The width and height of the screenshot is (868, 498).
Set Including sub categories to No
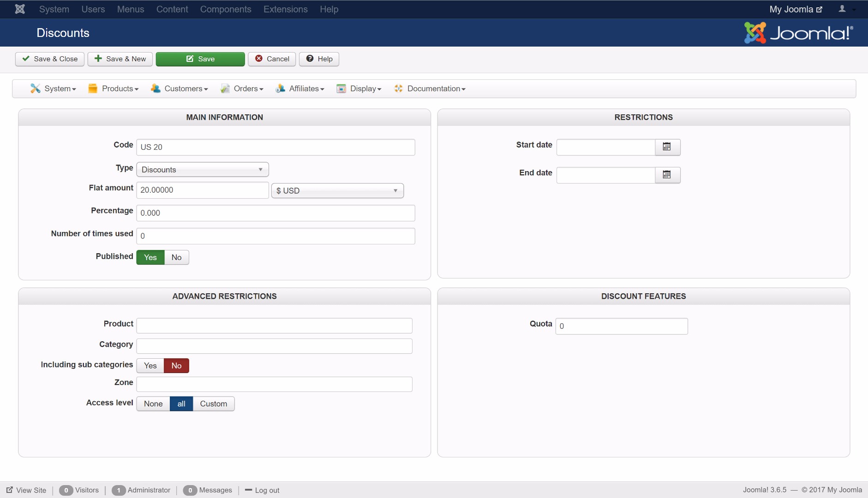177,366
